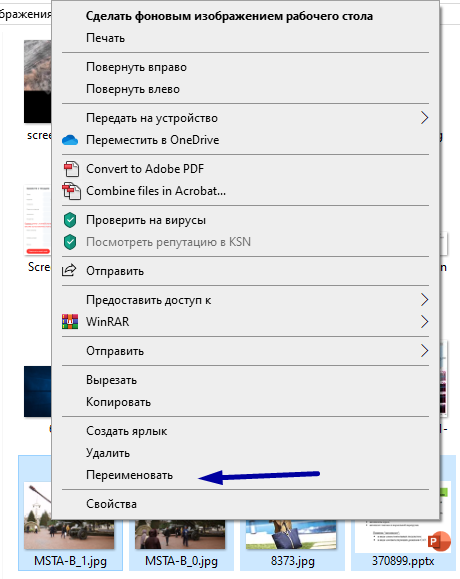Click the Convert to Adobe PDF icon

pos(71,169)
